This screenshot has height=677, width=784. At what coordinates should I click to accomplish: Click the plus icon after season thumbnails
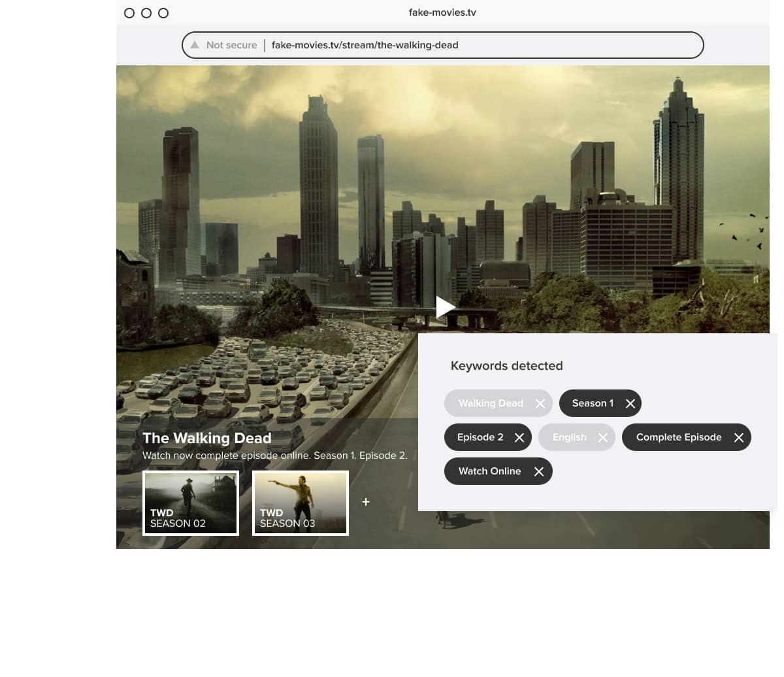(x=366, y=502)
